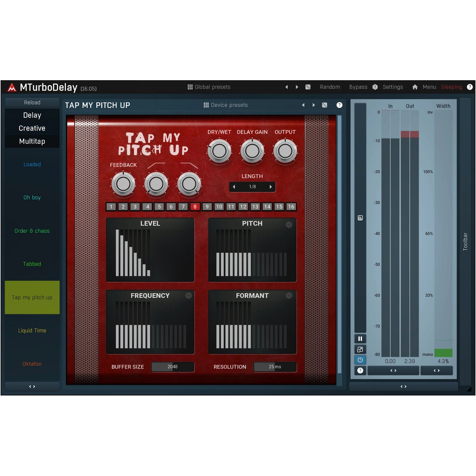Image resolution: width=476 pixels, height=476 pixels.
Task: Click the warning exclamation icon near Settings
Action: tap(375, 87)
